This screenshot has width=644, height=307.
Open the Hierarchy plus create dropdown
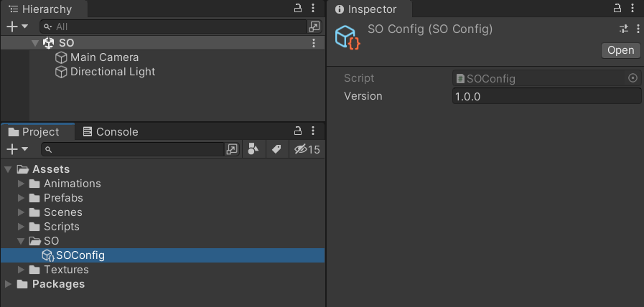pos(17,27)
